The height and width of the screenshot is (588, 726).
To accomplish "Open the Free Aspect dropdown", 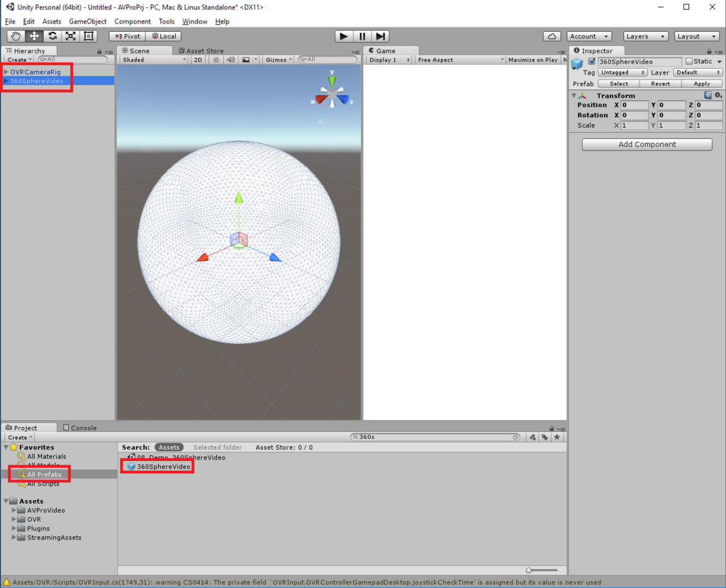I will [x=460, y=60].
